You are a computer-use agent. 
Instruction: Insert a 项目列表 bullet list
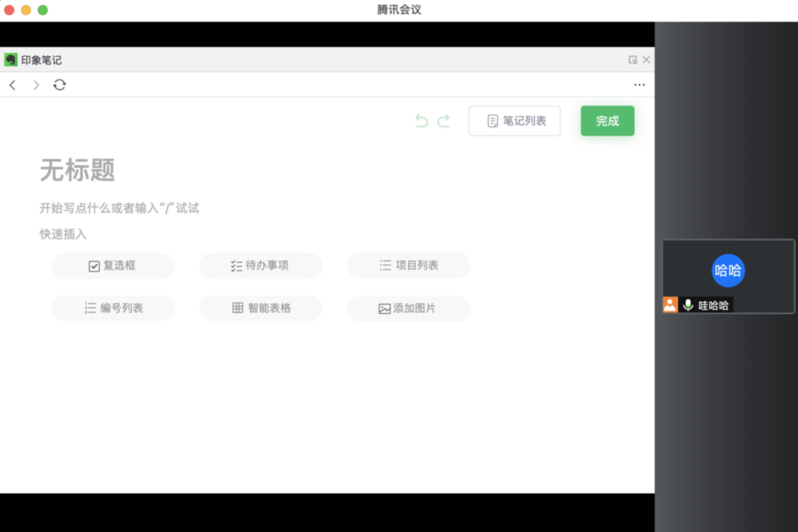point(408,266)
